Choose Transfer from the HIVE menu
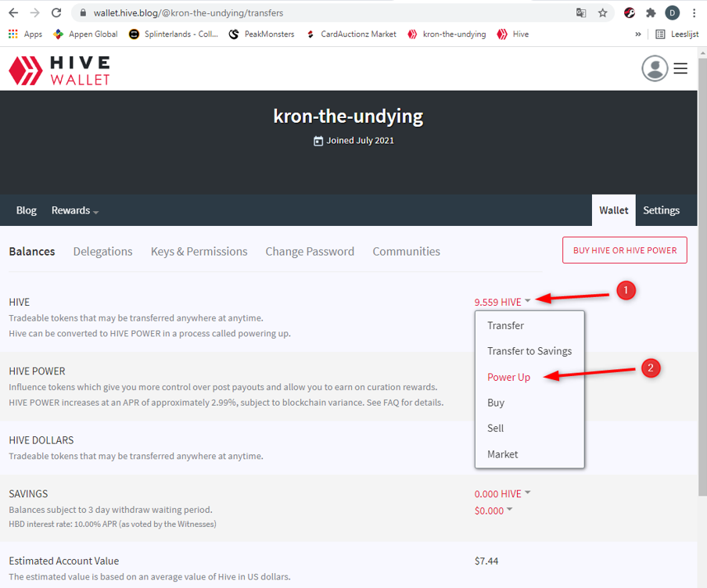Screen dimensions: 707x588 pyautogui.click(x=505, y=325)
